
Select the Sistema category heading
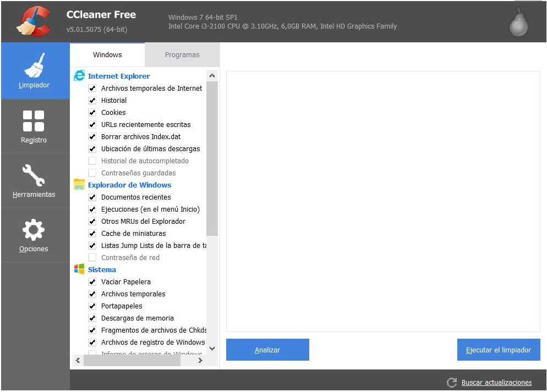click(x=102, y=269)
